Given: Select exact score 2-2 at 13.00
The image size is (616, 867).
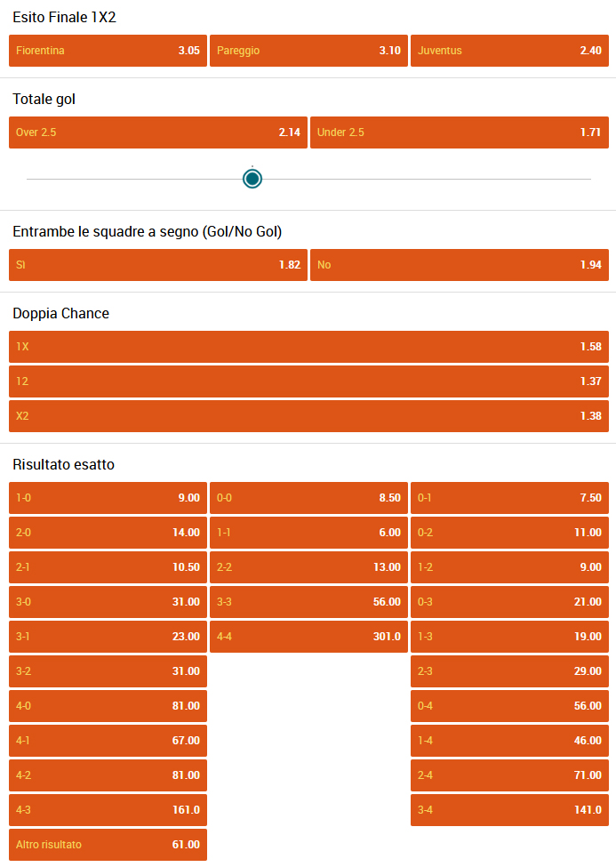Looking at the screenshot, I should pyautogui.click(x=308, y=567).
